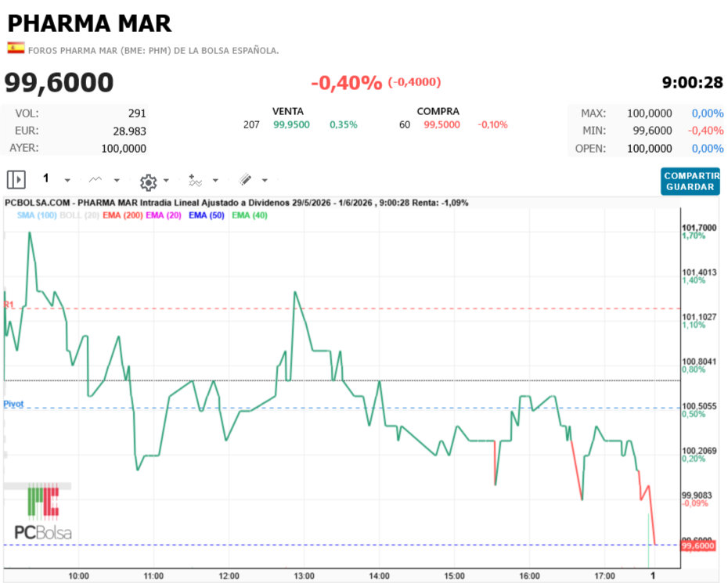The width and height of the screenshot is (728, 583).
Task: Click the VENTA volume 207
Action: pos(251,125)
